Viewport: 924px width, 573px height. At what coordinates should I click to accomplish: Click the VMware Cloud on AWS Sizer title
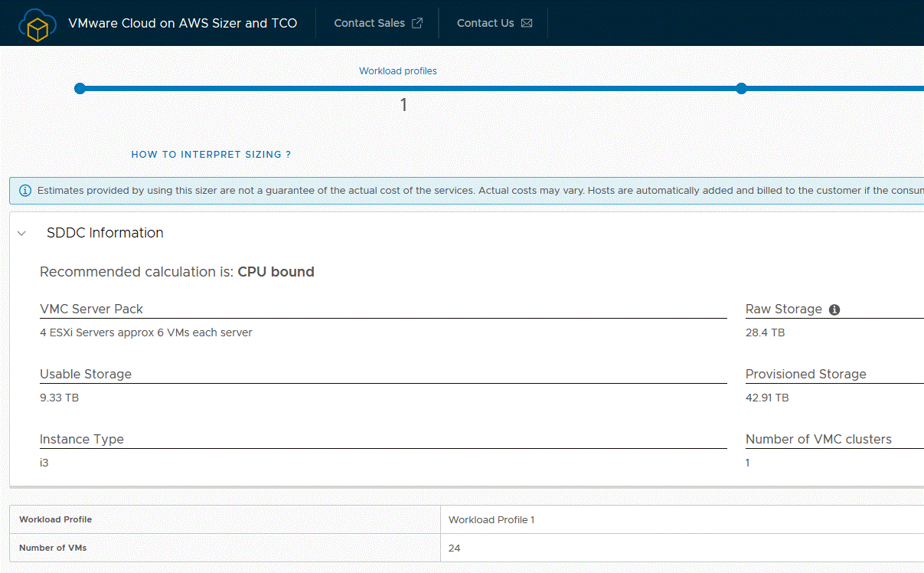pos(183,23)
